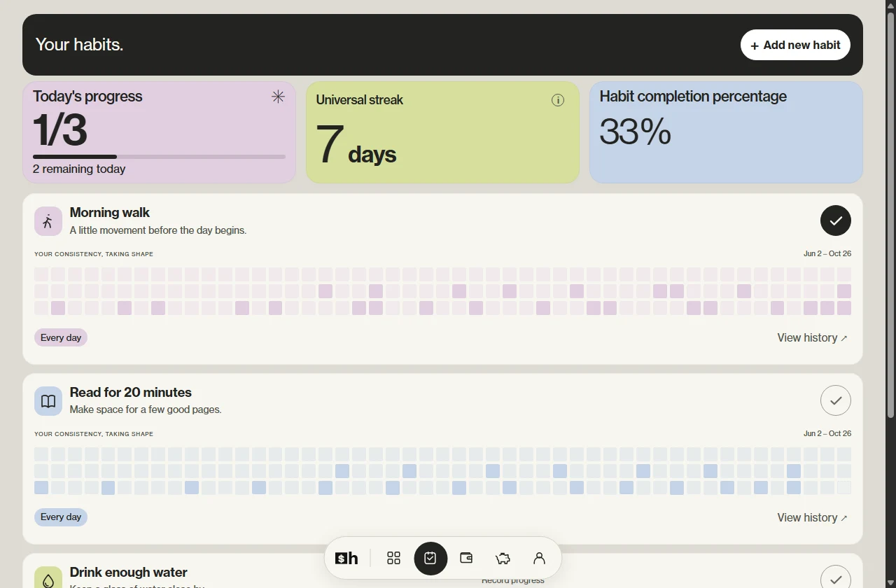Click the Morning walk habit title
The image size is (896, 588).
[110, 212]
